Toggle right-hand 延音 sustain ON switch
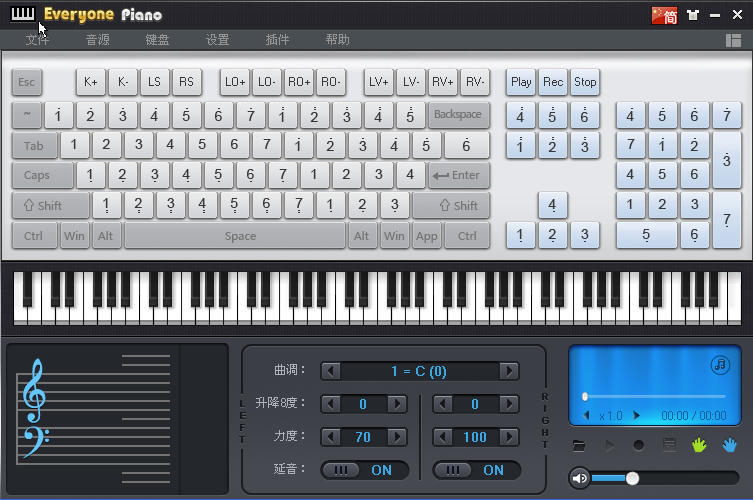 (x=477, y=470)
